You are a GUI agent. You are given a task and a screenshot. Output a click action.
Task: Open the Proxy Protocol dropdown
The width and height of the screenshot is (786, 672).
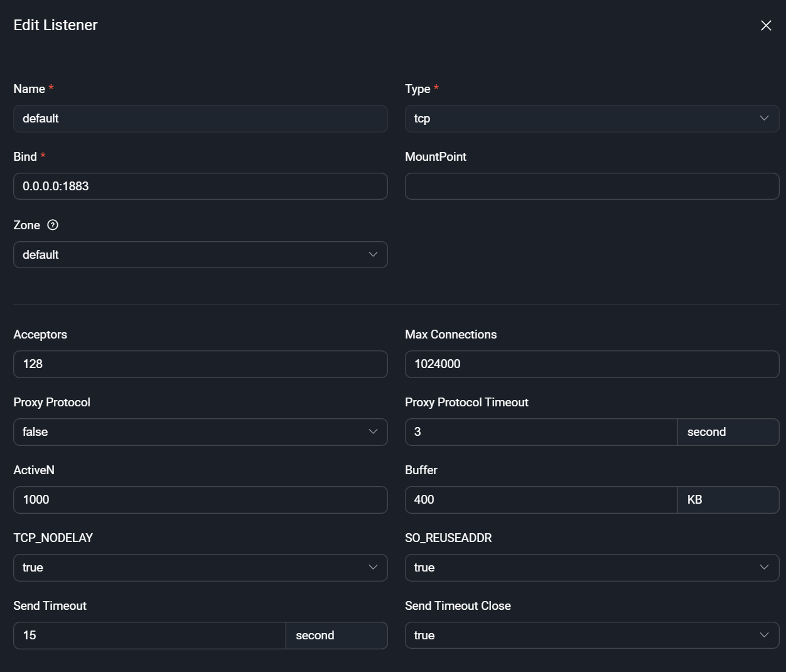tap(200, 432)
